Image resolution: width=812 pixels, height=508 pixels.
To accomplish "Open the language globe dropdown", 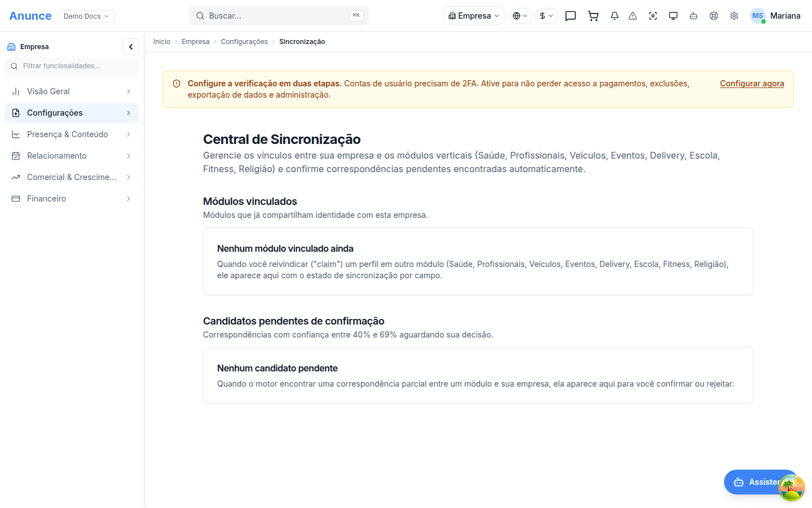I will (520, 16).
